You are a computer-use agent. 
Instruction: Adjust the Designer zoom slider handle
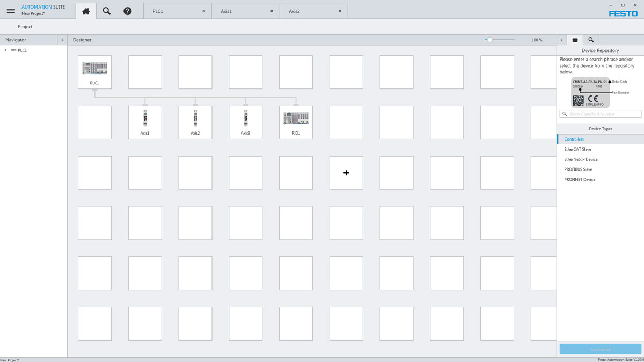(x=489, y=40)
